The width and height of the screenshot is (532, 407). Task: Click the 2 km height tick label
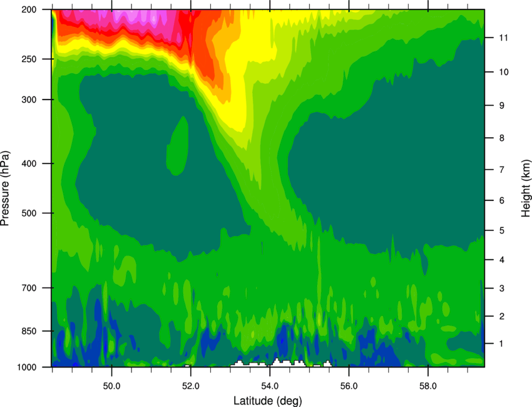coord(502,316)
